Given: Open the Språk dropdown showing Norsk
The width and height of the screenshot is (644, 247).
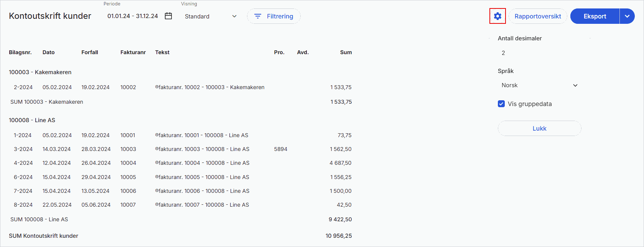Looking at the screenshot, I should [539, 85].
